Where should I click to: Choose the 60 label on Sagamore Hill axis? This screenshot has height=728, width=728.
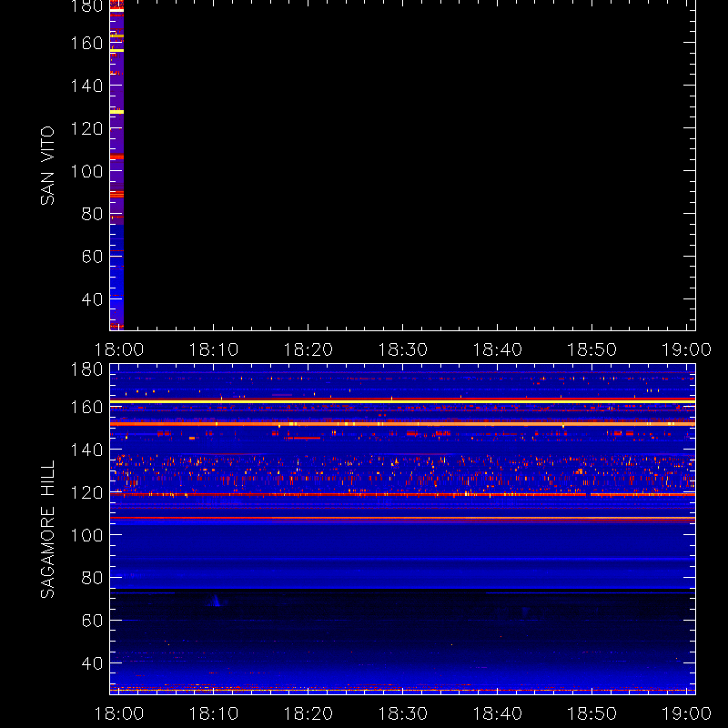tap(92, 621)
